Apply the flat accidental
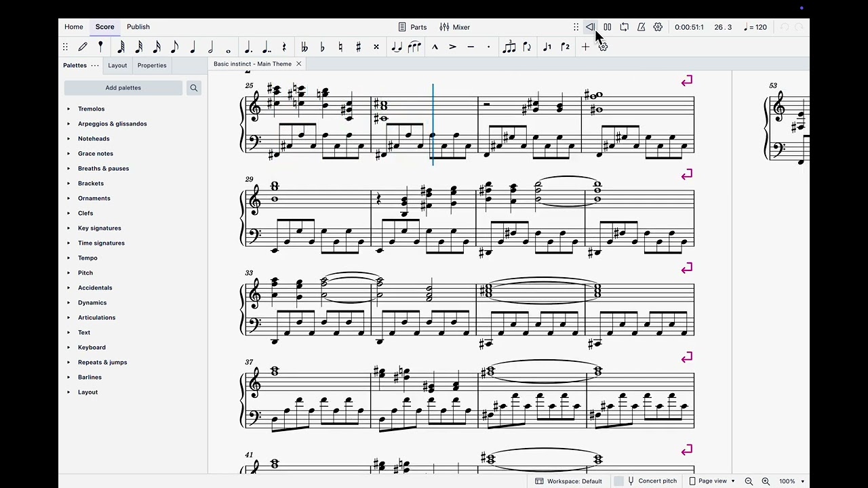 point(322,47)
